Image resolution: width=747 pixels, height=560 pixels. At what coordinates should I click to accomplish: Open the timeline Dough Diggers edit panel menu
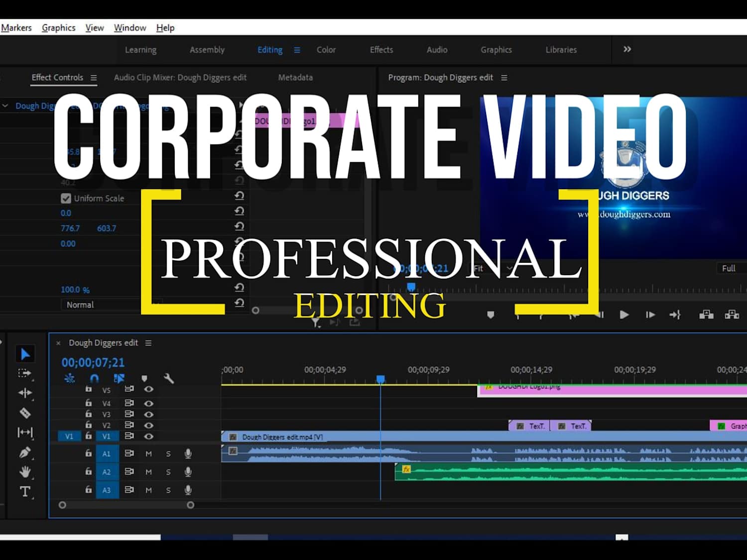(x=148, y=343)
